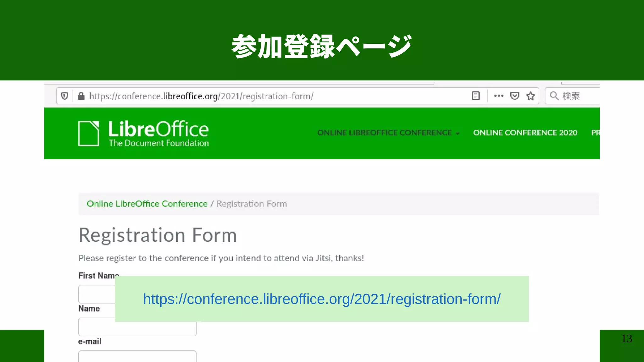Click the e-mail field label
Image resolution: width=644 pixels, height=362 pixels.
coord(90,342)
